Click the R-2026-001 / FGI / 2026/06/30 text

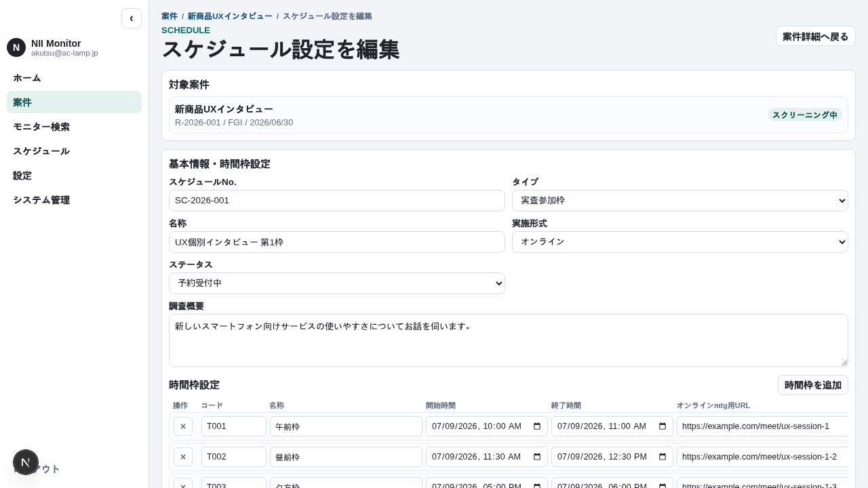tap(234, 123)
